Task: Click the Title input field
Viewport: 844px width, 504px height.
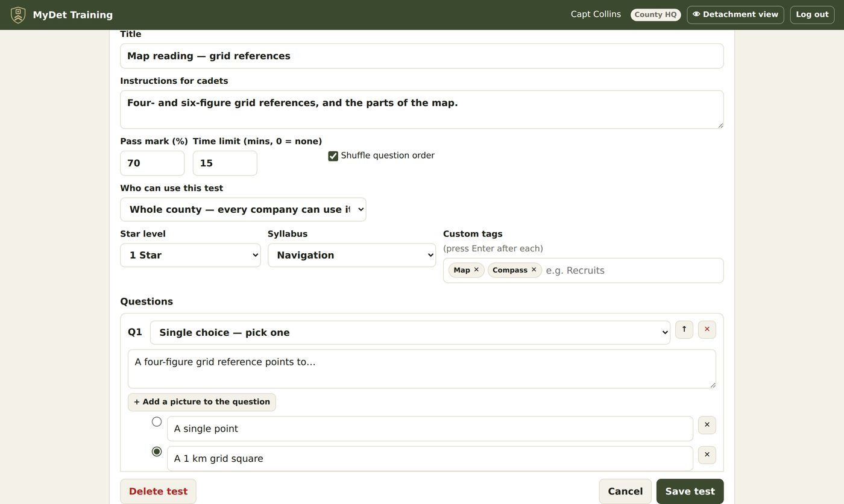Action: coord(422,56)
